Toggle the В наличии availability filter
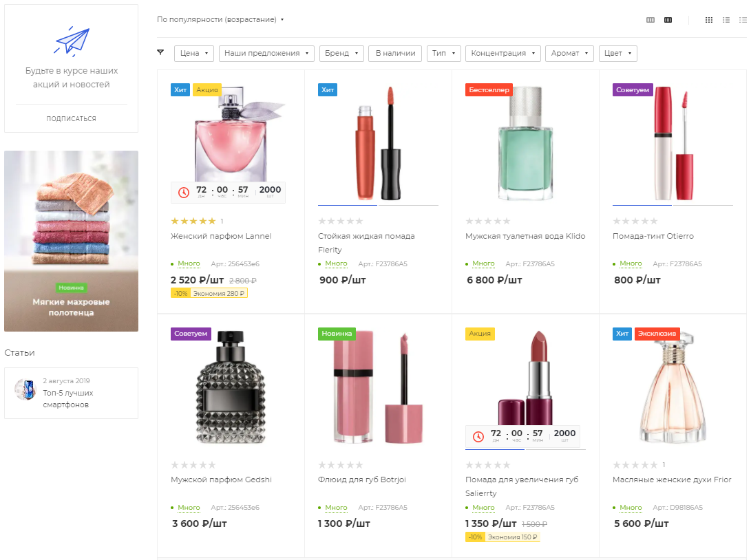The height and width of the screenshot is (560, 751). coord(395,53)
